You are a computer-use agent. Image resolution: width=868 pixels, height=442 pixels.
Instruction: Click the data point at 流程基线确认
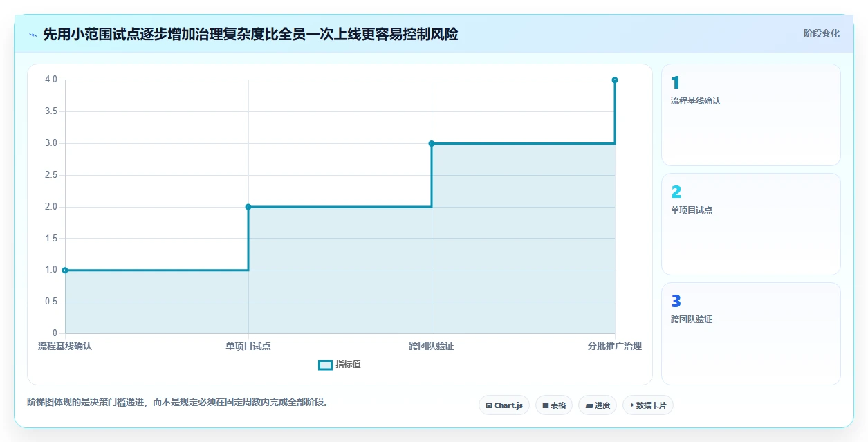pos(65,270)
